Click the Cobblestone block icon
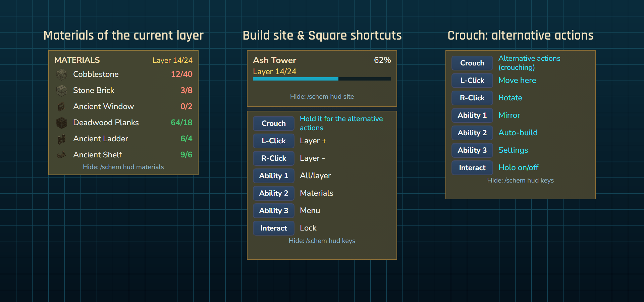 (x=62, y=74)
